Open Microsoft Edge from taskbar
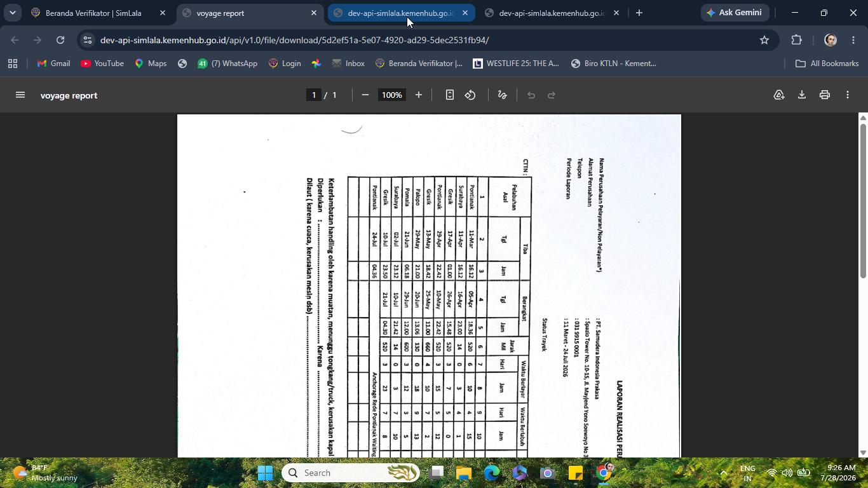Screen dimensions: 868x488 click(492, 473)
